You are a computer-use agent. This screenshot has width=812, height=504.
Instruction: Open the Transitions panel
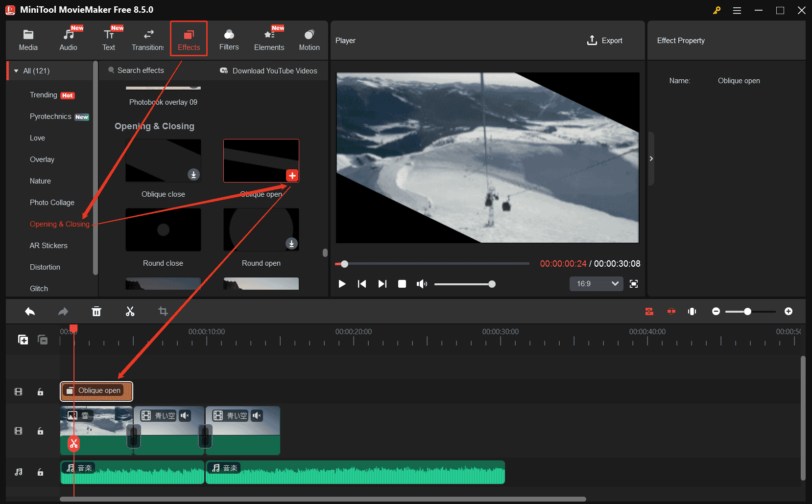tap(147, 39)
